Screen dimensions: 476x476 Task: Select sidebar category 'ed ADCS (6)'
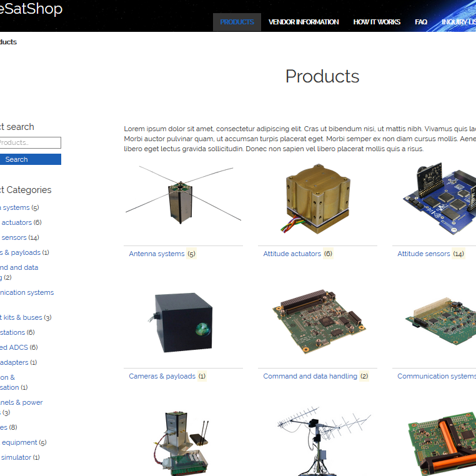tap(19, 347)
